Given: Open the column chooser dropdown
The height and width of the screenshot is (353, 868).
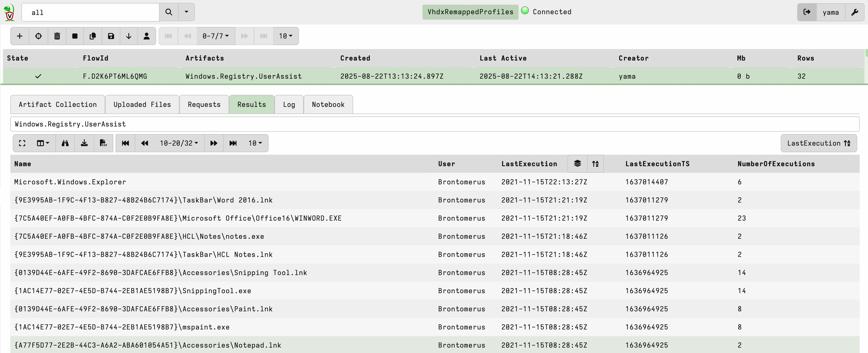Looking at the screenshot, I should pyautogui.click(x=43, y=143).
